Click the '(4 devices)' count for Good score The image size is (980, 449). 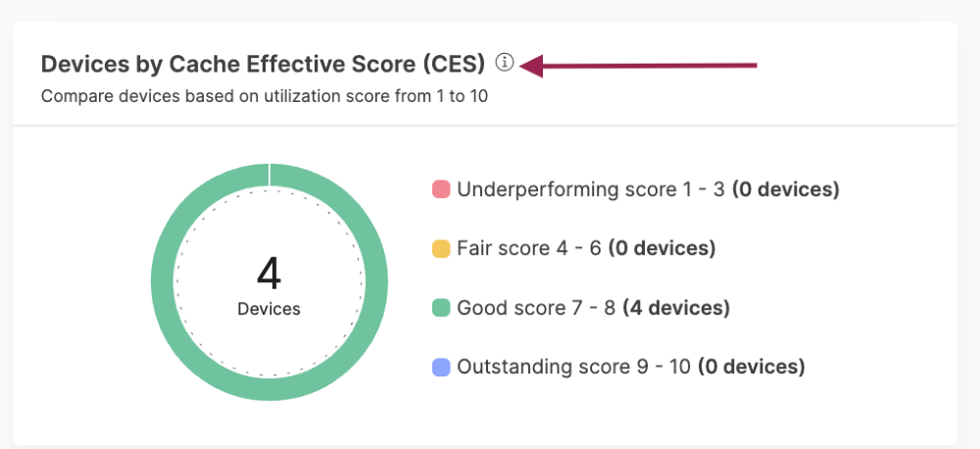[x=675, y=309]
